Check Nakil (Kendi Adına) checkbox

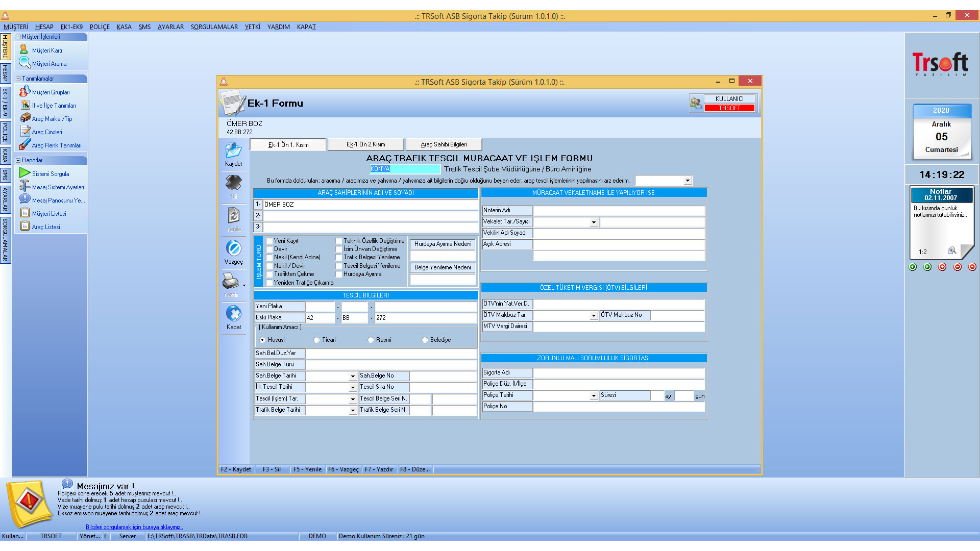pyautogui.click(x=269, y=257)
